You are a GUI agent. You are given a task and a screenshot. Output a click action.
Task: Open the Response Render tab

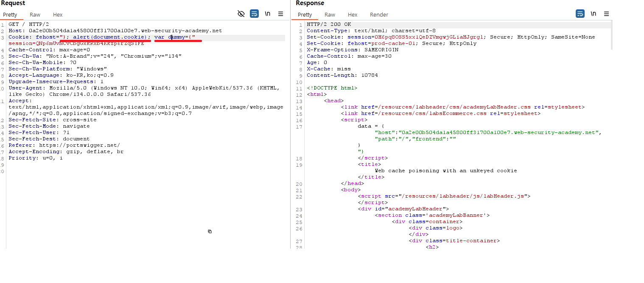pos(379,15)
